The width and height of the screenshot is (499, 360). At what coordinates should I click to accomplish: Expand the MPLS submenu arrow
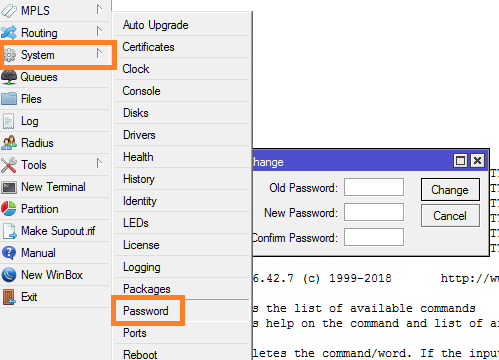(99, 9)
